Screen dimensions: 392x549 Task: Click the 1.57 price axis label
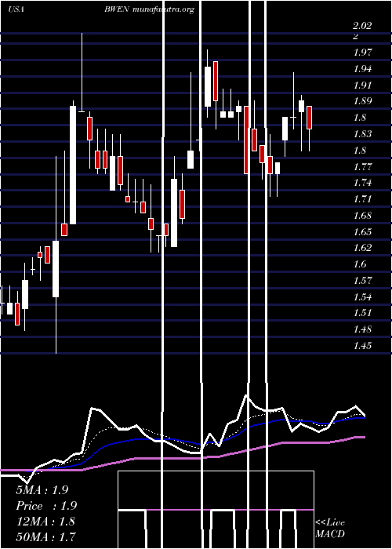[x=362, y=280]
